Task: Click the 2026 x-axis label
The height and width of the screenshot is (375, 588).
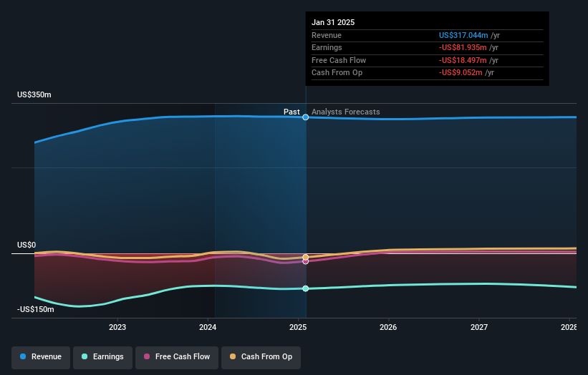Action: click(388, 327)
